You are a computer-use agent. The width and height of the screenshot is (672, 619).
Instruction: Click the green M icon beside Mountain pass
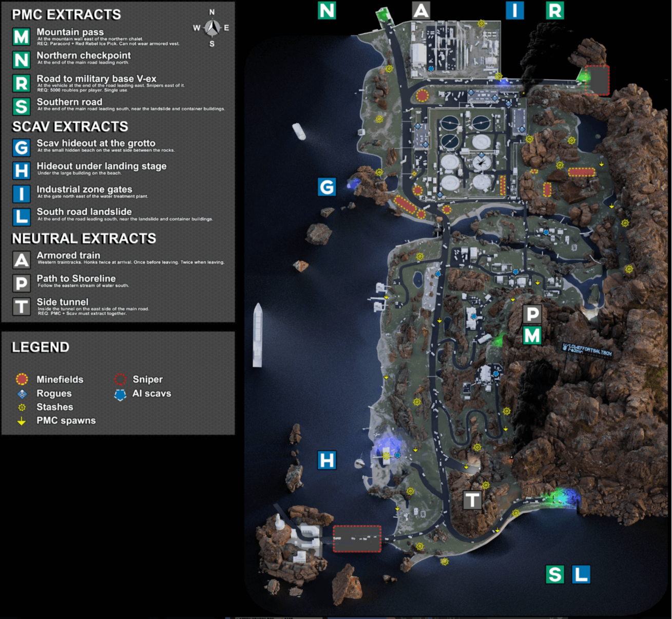(x=21, y=36)
